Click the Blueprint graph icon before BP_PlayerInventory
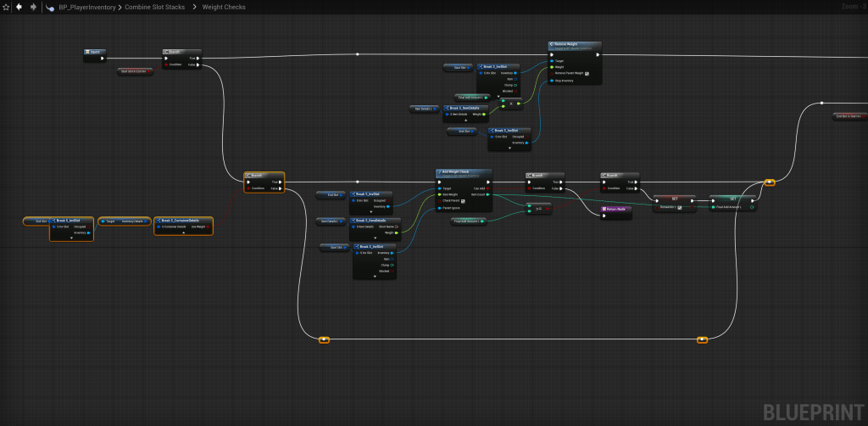 50,7
